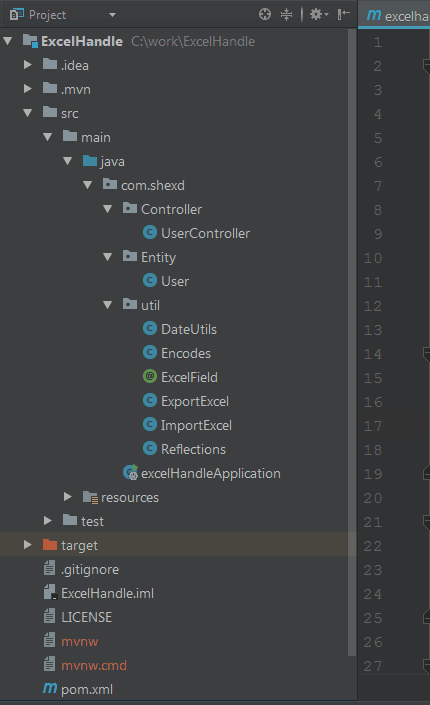Viewport: 430px width, 705px height.
Task: Click the scroll from source crosshair icon
Action: (x=265, y=14)
